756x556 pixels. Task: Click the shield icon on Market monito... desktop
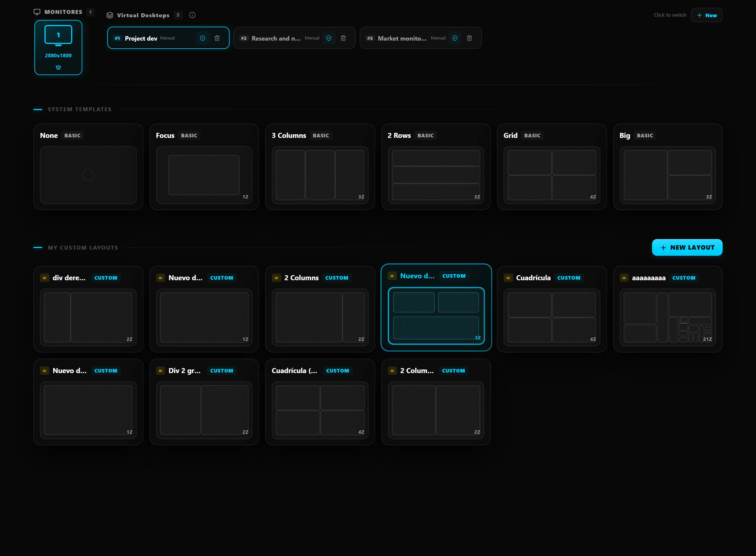(455, 38)
